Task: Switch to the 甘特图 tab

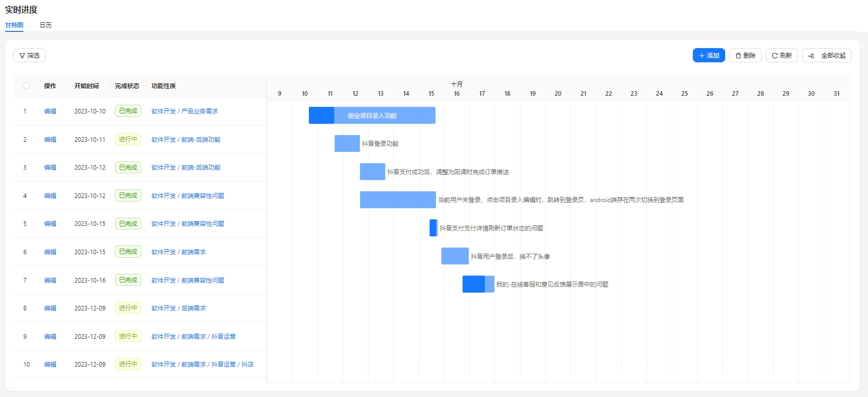Action: pos(14,25)
